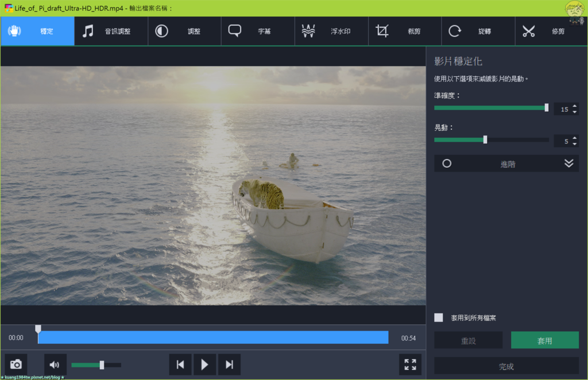This screenshot has height=380, width=588.
Task: Click the 重設 reset button
Action: [x=469, y=340]
